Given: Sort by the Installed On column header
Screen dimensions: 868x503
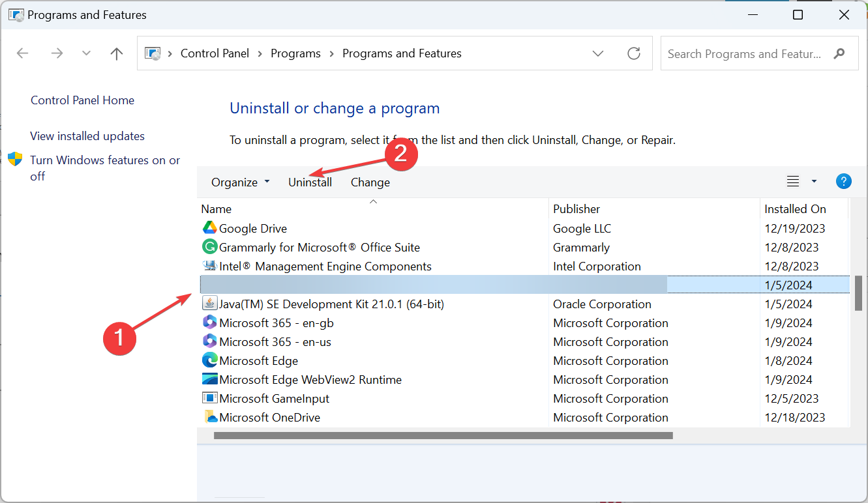Looking at the screenshot, I should point(795,209).
